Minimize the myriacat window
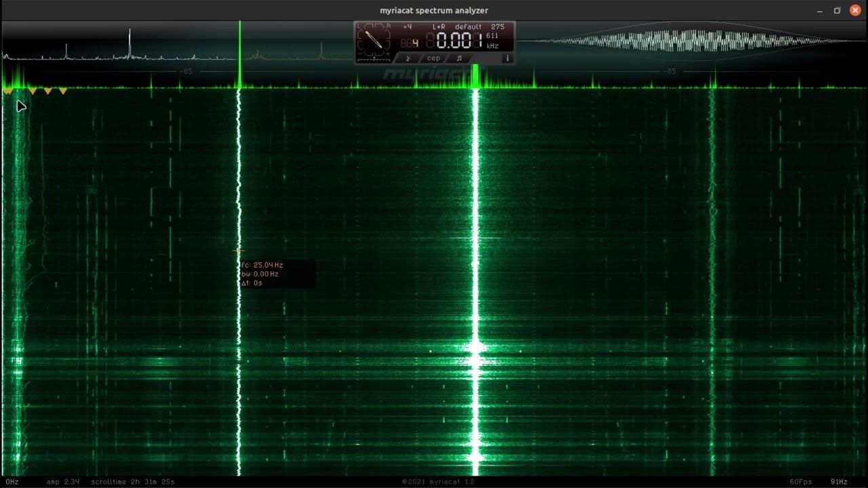This screenshot has width=868, height=488. point(818,10)
